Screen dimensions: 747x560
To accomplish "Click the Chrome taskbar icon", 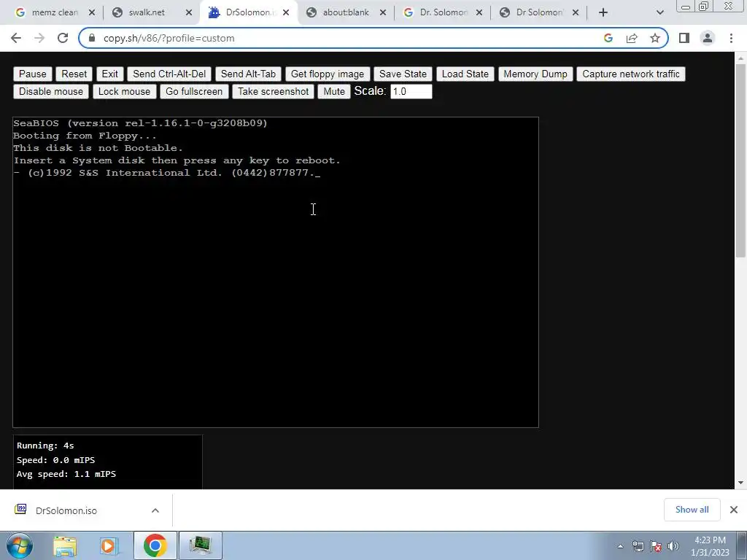I will point(155,545).
